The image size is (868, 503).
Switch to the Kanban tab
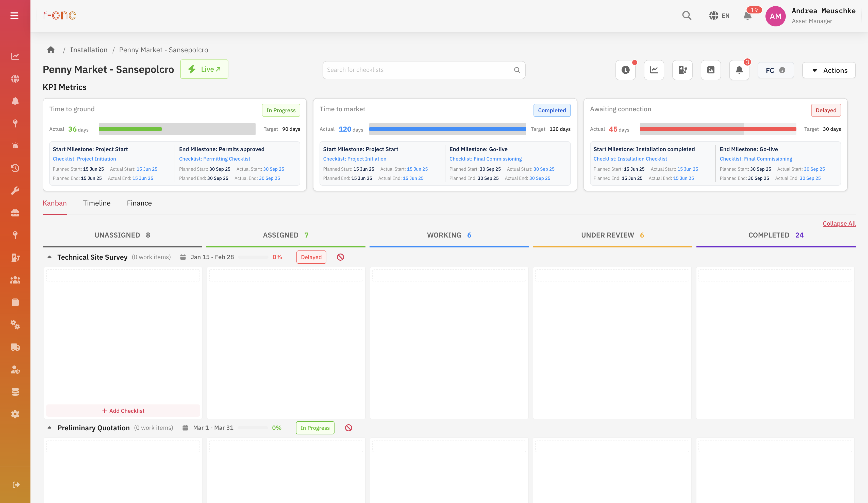coord(55,203)
